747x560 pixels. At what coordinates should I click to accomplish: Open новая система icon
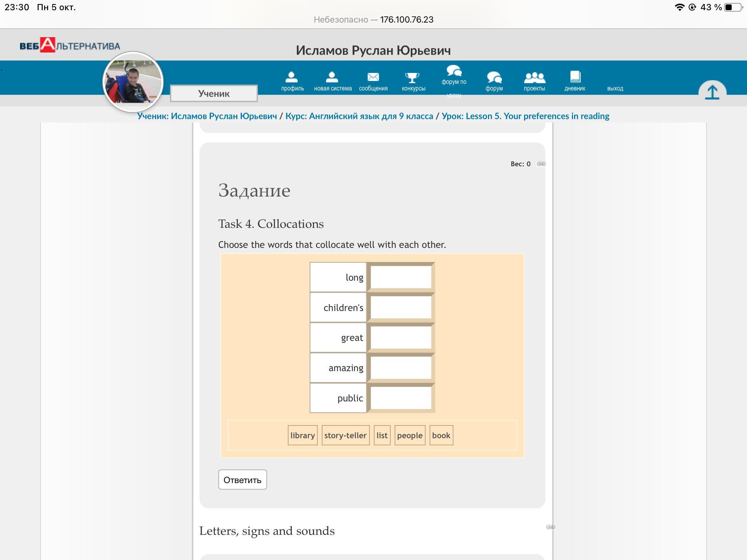click(332, 77)
